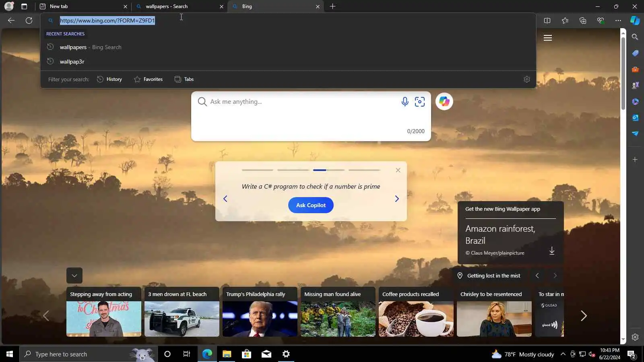The height and width of the screenshot is (362, 644).
Task: Show next Copilot prompt suggestion
Action: pyautogui.click(x=397, y=199)
